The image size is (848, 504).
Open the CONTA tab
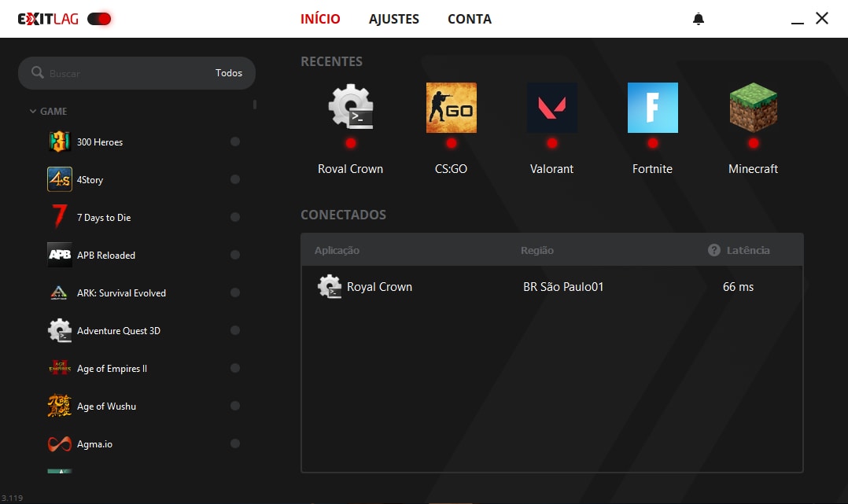pos(470,19)
